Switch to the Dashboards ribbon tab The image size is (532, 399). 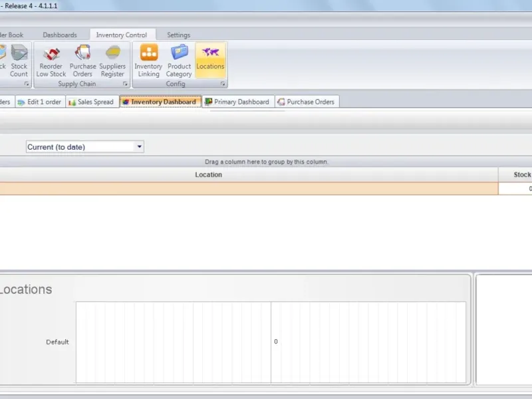coord(60,35)
